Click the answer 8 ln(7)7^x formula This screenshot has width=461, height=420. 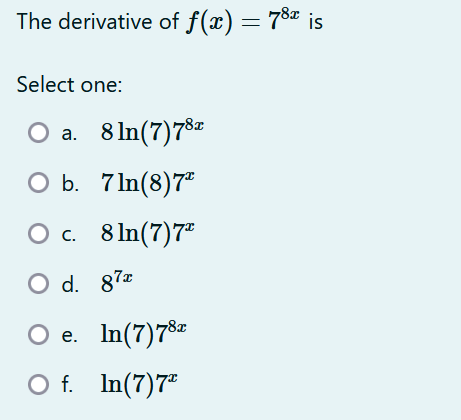tap(148, 233)
